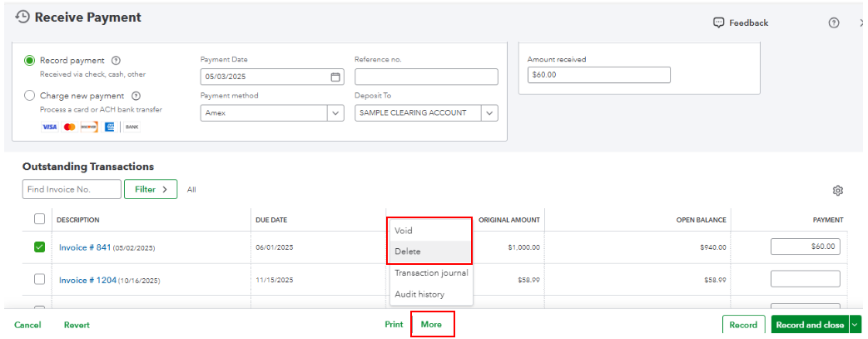Open the Invoice # 841 link

pyautogui.click(x=83, y=247)
